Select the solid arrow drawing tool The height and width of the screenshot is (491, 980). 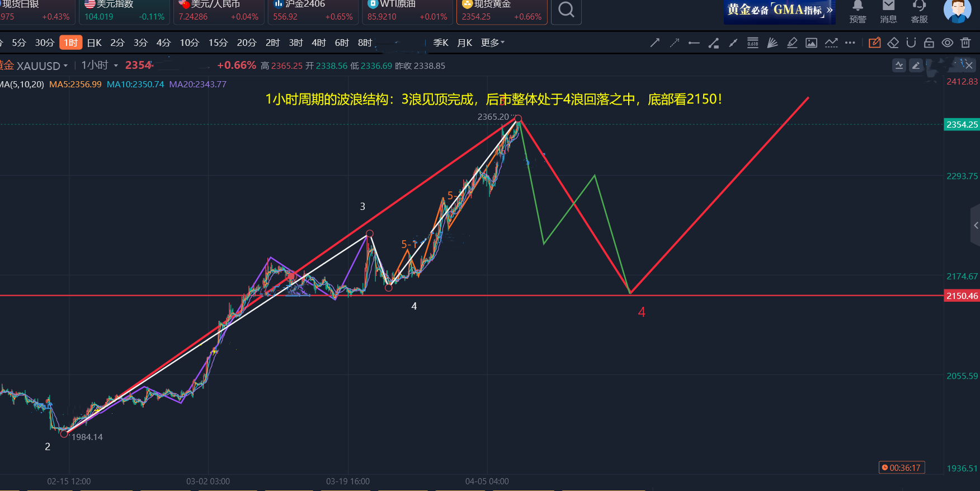pyautogui.click(x=654, y=43)
